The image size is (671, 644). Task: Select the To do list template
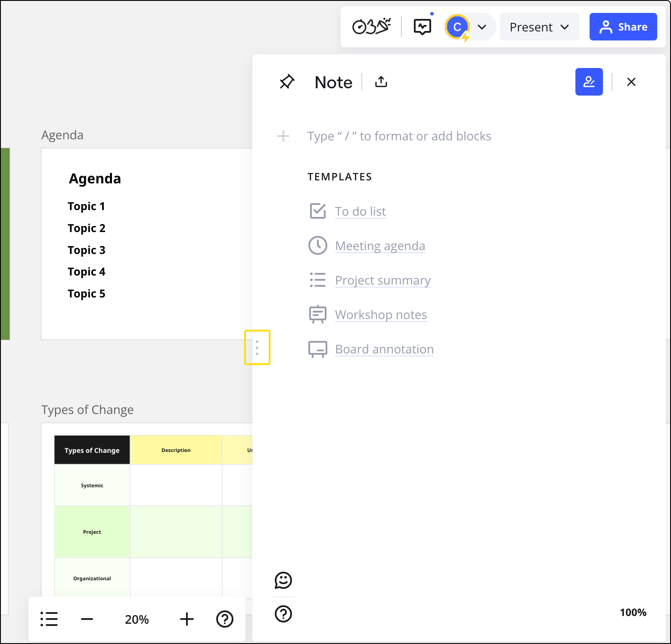click(x=360, y=211)
